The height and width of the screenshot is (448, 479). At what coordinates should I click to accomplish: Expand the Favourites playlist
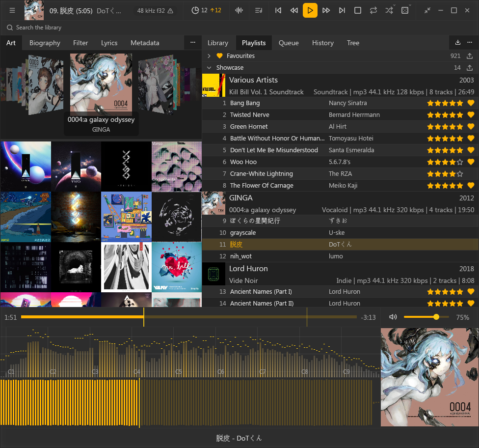[x=209, y=56]
